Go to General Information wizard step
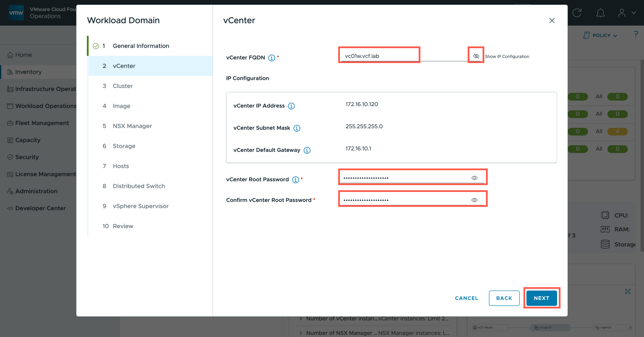This screenshot has width=644, height=337. [x=141, y=46]
